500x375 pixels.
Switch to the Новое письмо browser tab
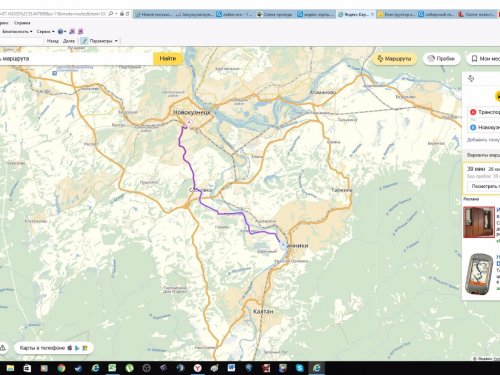click(x=153, y=14)
